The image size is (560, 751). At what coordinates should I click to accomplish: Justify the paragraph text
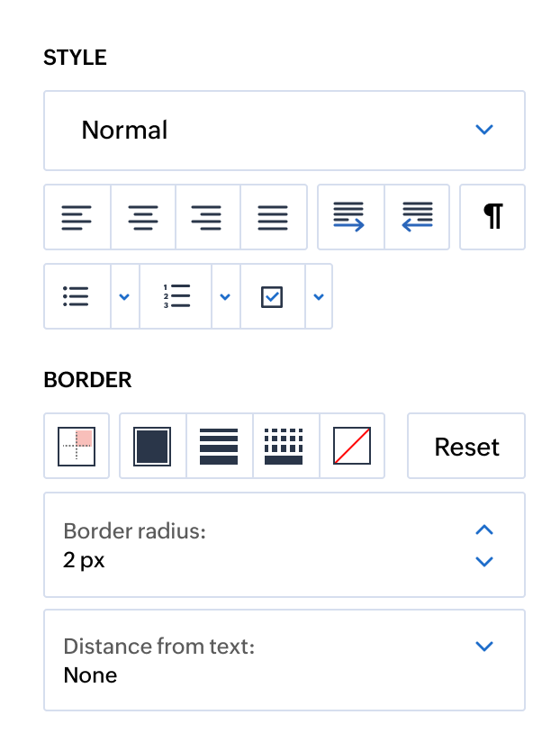coord(274,217)
